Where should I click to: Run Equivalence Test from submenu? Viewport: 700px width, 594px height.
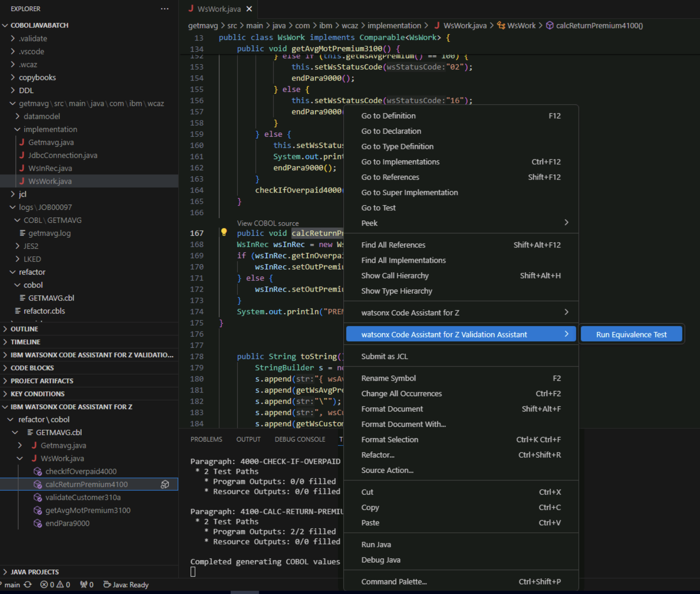[x=631, y=334]
